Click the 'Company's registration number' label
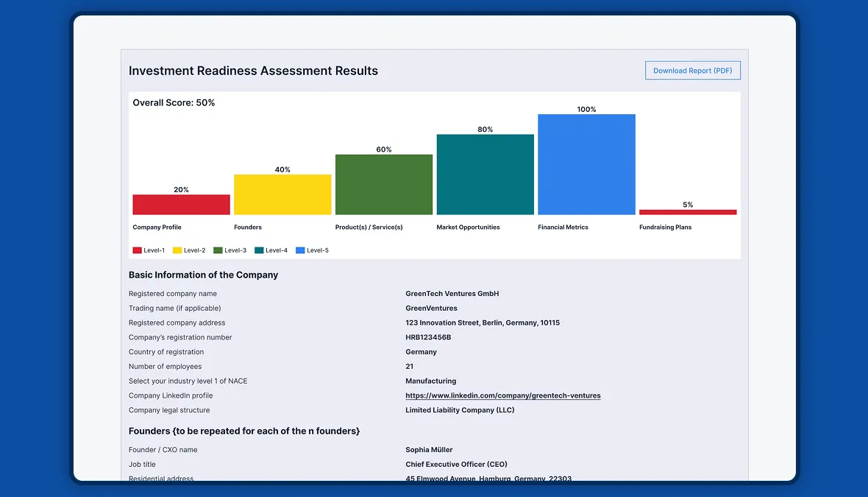The height and width of the screenshot is (497, 868). [180, 337]
